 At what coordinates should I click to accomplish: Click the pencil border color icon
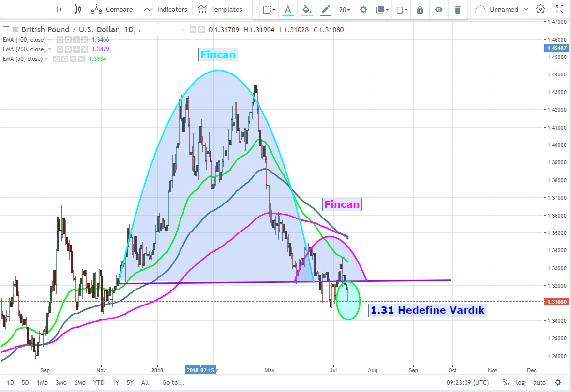[325, 9]
